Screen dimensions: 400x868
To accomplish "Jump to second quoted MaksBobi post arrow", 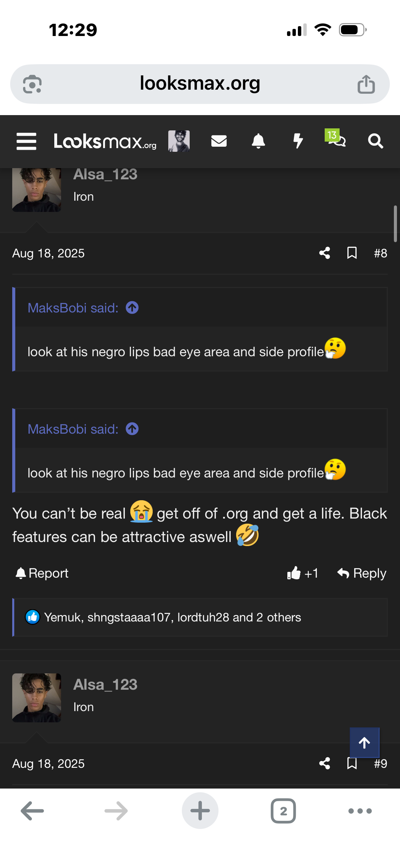I will tap(132, 429).
